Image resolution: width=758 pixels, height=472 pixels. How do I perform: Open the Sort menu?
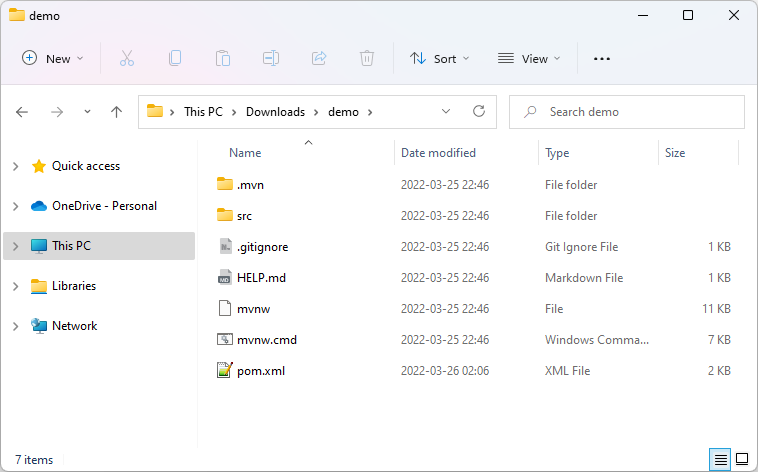click(x=439, y=59)
